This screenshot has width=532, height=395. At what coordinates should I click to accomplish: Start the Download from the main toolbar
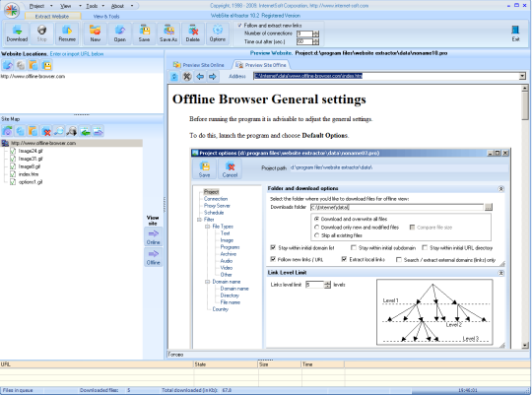coord(17,33)
